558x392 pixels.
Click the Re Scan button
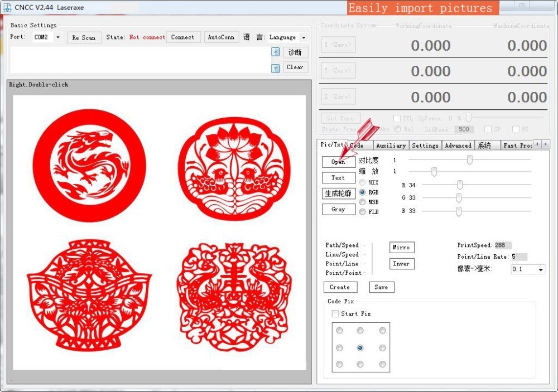[84, 38]
